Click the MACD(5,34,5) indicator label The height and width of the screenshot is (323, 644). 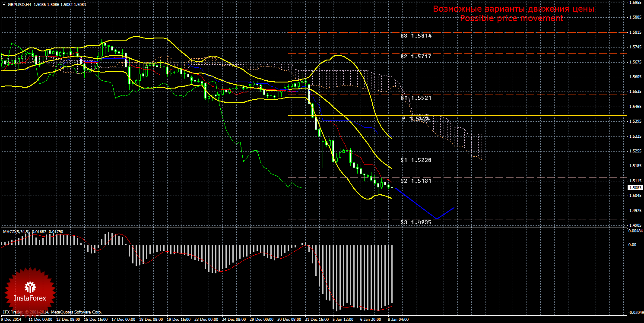[17, 232]
